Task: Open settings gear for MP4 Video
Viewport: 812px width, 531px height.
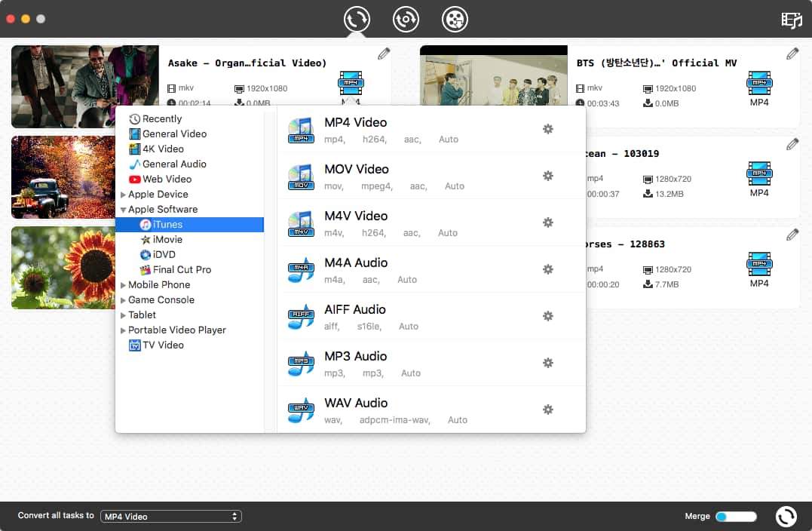Action: click(548, 129)
